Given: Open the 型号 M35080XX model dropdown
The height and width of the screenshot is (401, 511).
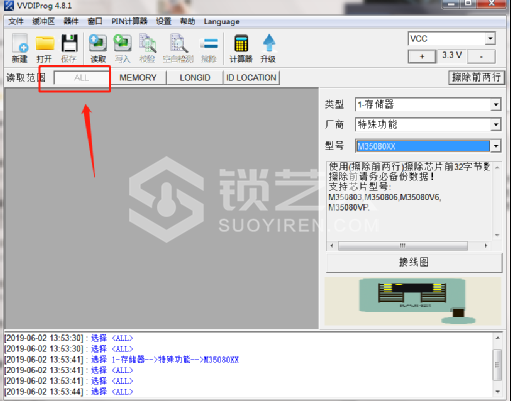Looking at the screenshot, I should pyautogui.click(x=496, y=146).
